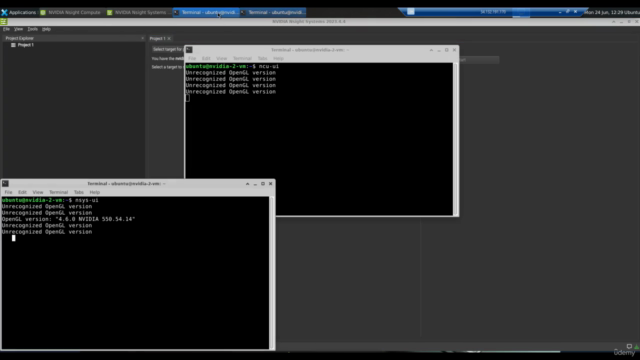Click the nsys-ui terminal window icon

tap(5, 184)
